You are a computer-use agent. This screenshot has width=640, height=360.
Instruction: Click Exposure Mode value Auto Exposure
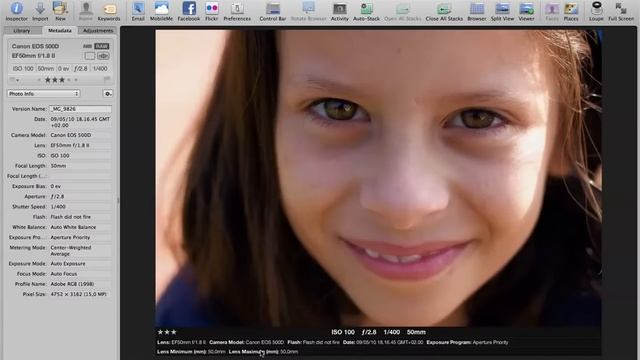click(80, 264)
